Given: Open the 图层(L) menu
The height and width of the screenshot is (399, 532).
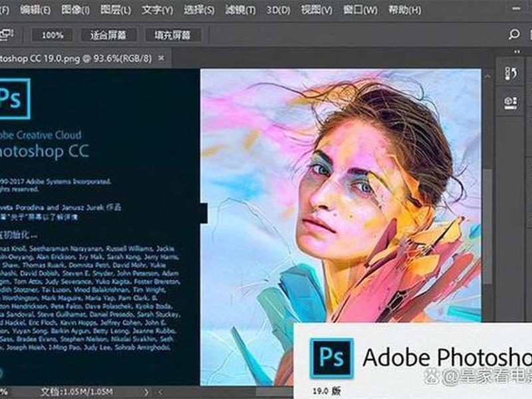Looking at the screenshot, I should (116, 10).
